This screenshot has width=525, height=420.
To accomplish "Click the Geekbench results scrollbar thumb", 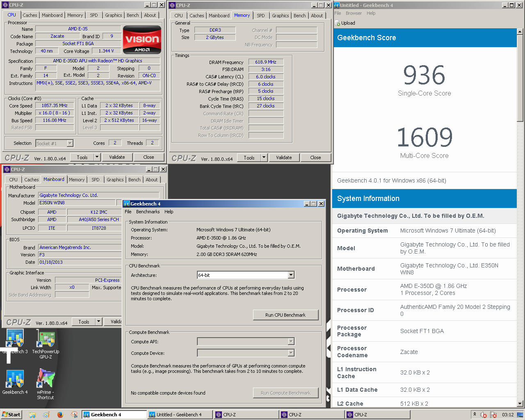I will point(520,78).
